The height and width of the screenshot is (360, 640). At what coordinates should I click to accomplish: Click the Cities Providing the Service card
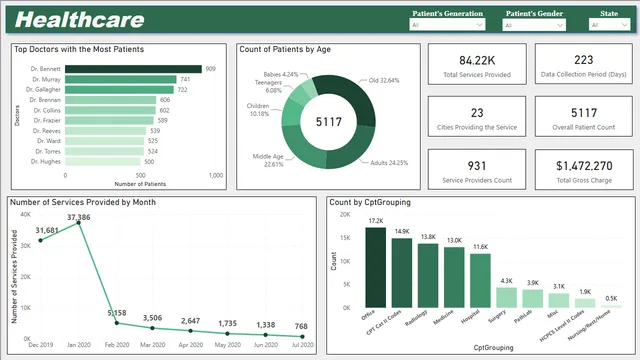click(477, 117)
